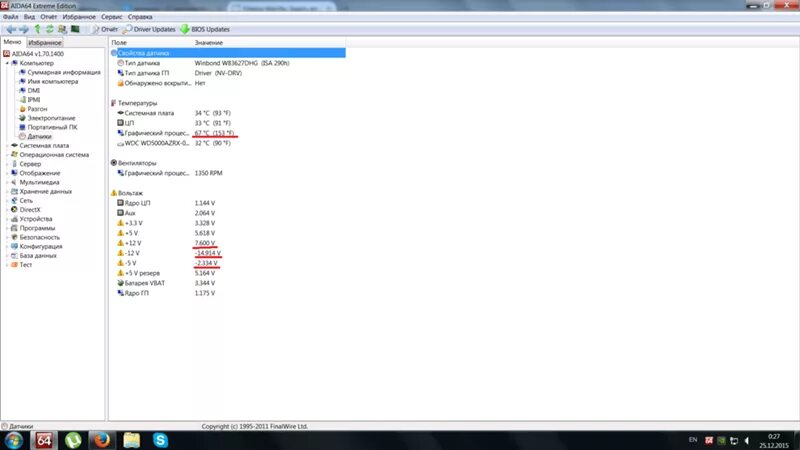This screenshot has width=800, height=450.
Task: Expand the Операционная система tree node
Action: pyautogui.click(x=8, y=155)
